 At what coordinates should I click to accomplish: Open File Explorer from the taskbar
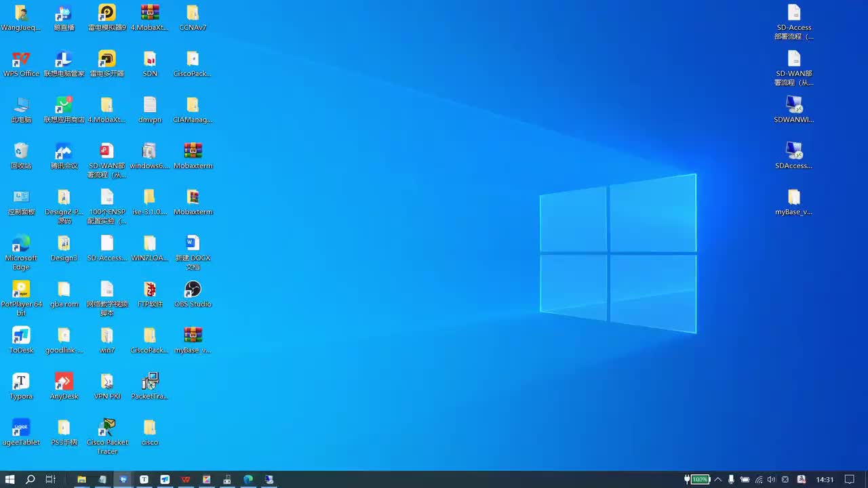[x=81, y=479]
